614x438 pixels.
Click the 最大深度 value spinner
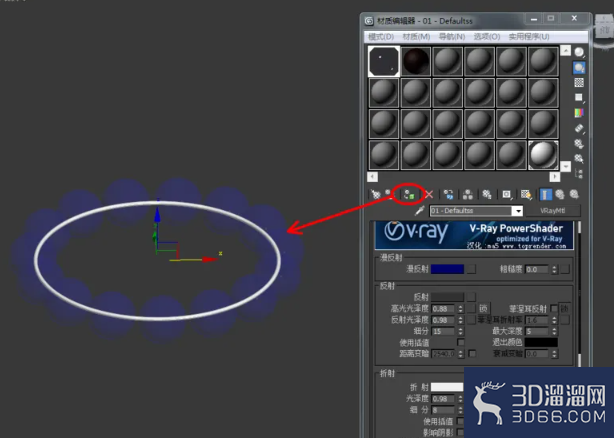point(554,331)
